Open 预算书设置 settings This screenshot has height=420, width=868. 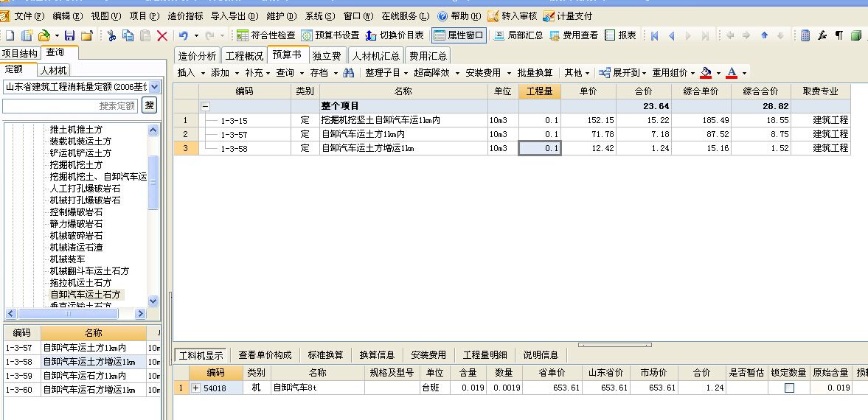click(330, 35)
